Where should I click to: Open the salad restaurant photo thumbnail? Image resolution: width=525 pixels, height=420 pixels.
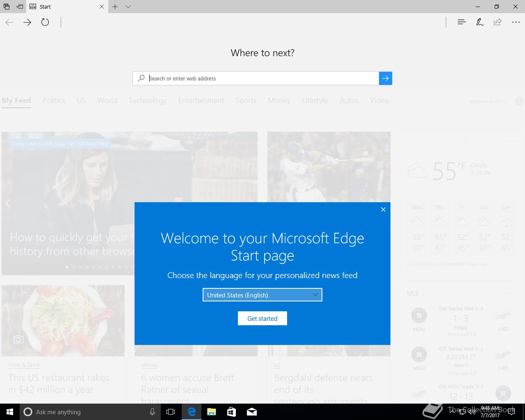[63, 320]
